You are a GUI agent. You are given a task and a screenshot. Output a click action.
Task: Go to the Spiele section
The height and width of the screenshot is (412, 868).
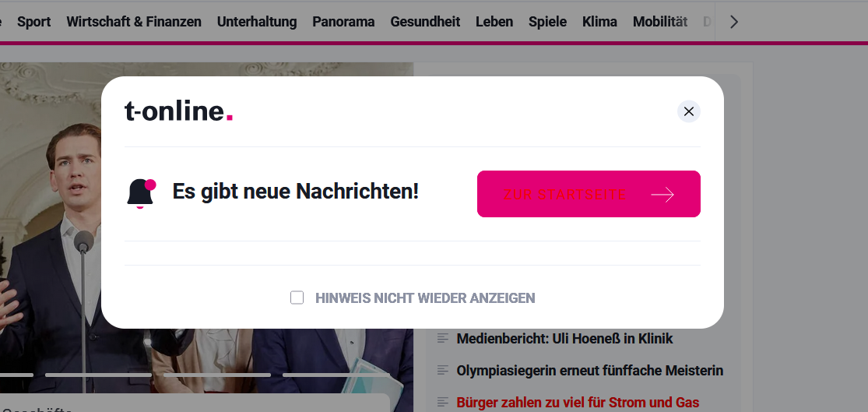pyautogui.click(x=547, y=22)
